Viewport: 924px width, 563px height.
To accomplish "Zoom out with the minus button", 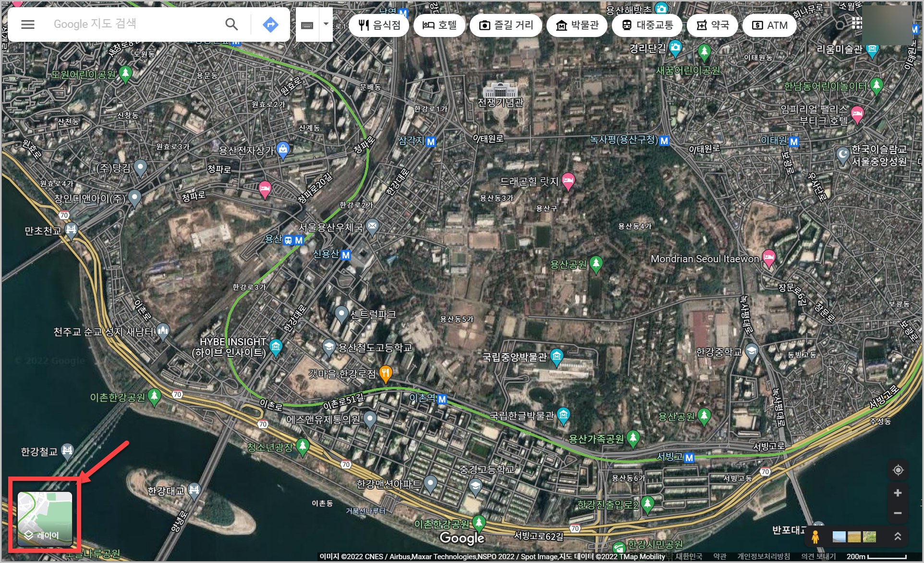I will (x=898, y=513).
